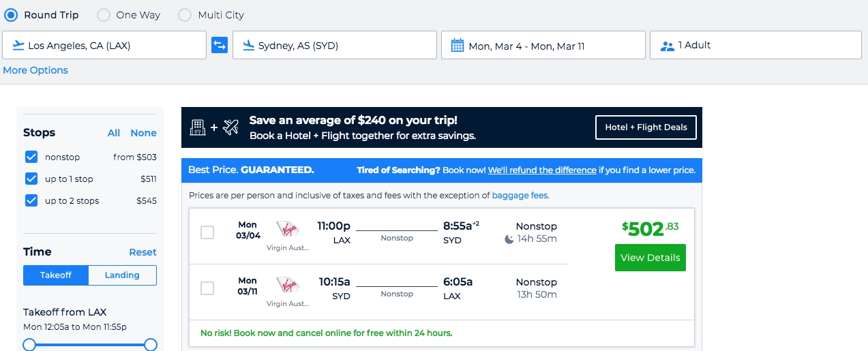Select the One Way radio button
This screenshot has width=868, height=351.
(x=104, y=14)
